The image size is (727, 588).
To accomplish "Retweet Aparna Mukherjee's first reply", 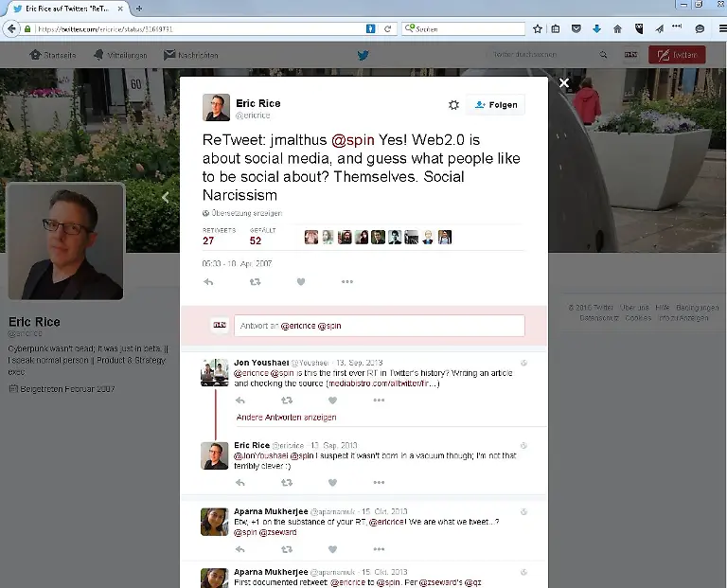I will (286, 547).
